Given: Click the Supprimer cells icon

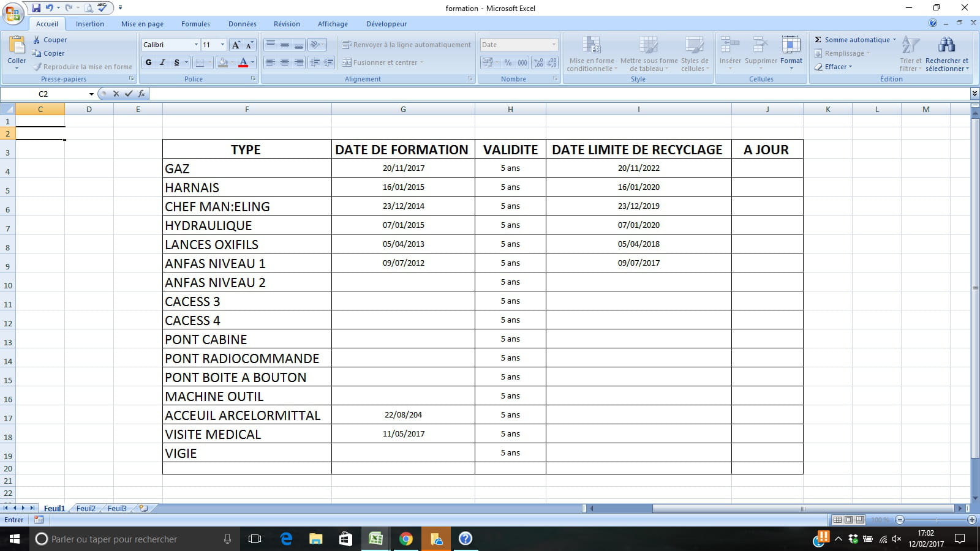Looking at the screenshot, I should click(760, 46).
